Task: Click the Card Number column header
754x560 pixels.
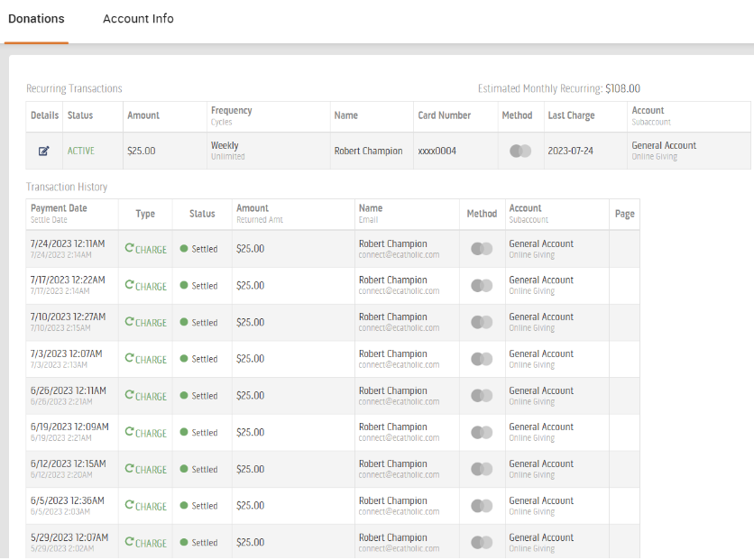Action: click(x=444, y=115)
